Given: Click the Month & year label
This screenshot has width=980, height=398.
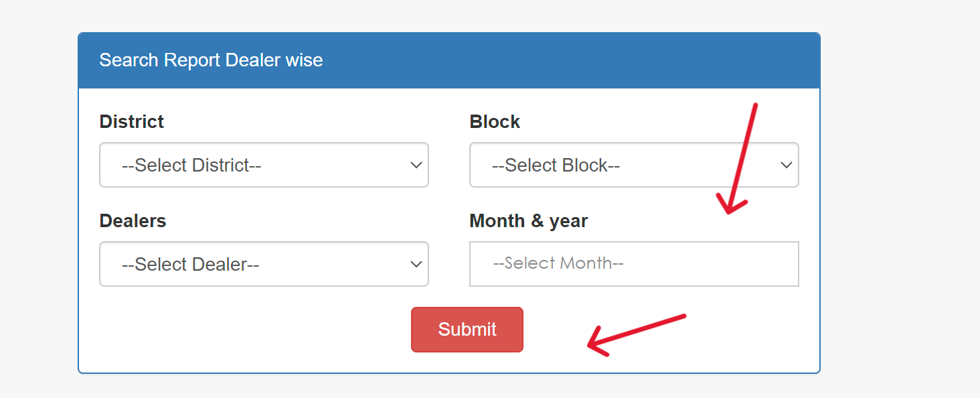Looking at the screenshot, I should pos(528,221).
